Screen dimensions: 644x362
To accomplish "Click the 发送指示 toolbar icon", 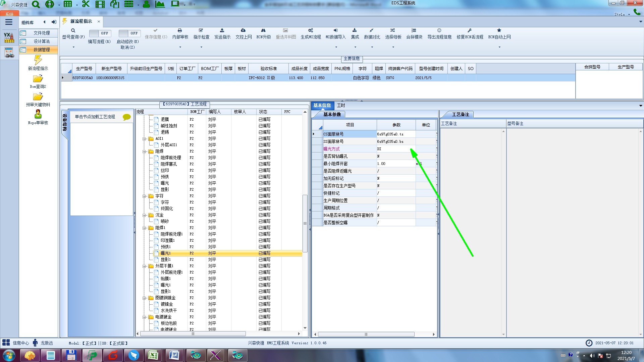I will click(x=222, y=31).
